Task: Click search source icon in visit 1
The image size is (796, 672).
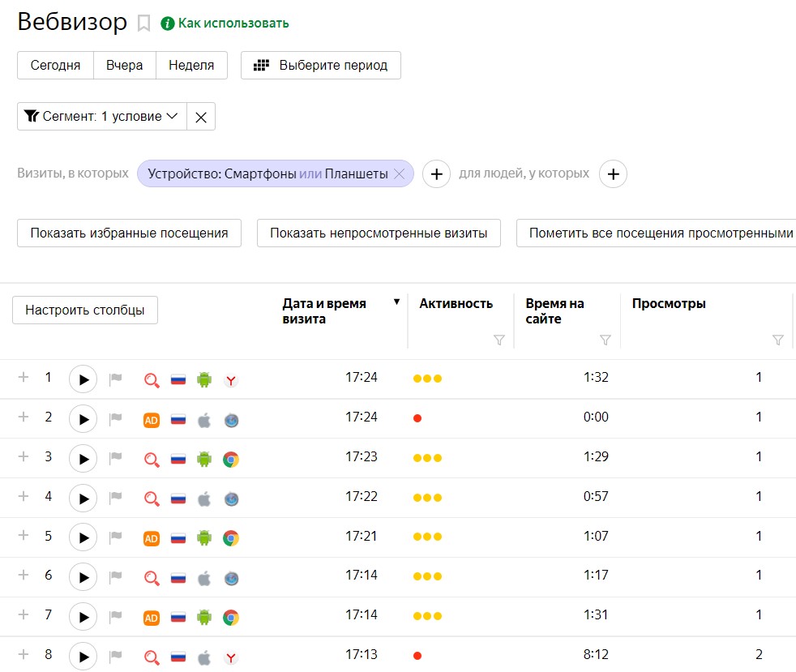Action: click(x=152, y=380)
